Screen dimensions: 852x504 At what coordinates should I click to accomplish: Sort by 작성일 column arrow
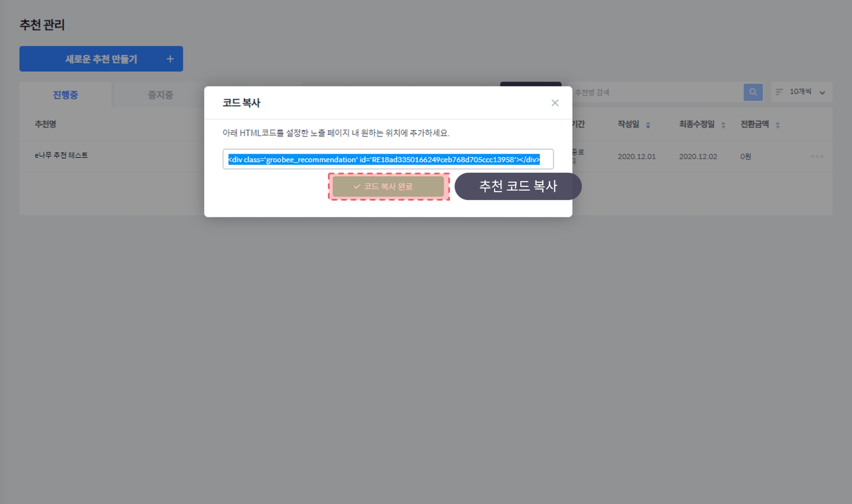[x=648, y=125]
